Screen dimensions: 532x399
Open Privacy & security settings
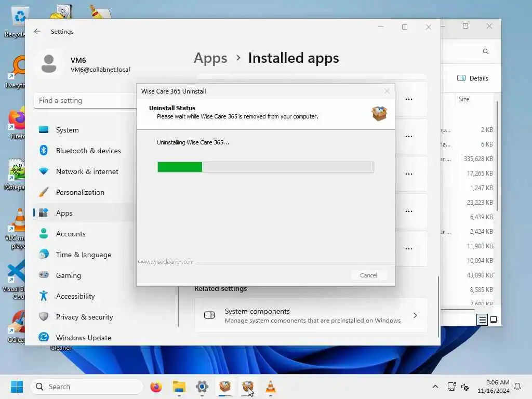(85, 316)
